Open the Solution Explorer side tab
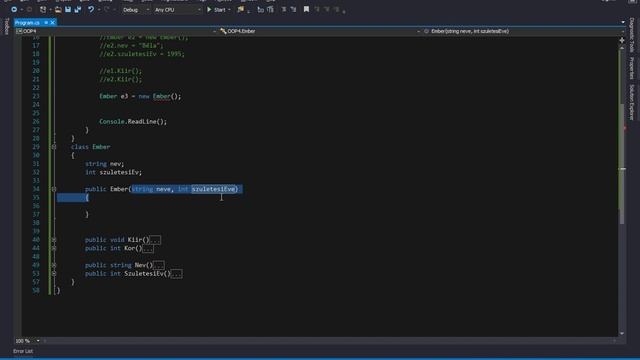 point(632,102)
